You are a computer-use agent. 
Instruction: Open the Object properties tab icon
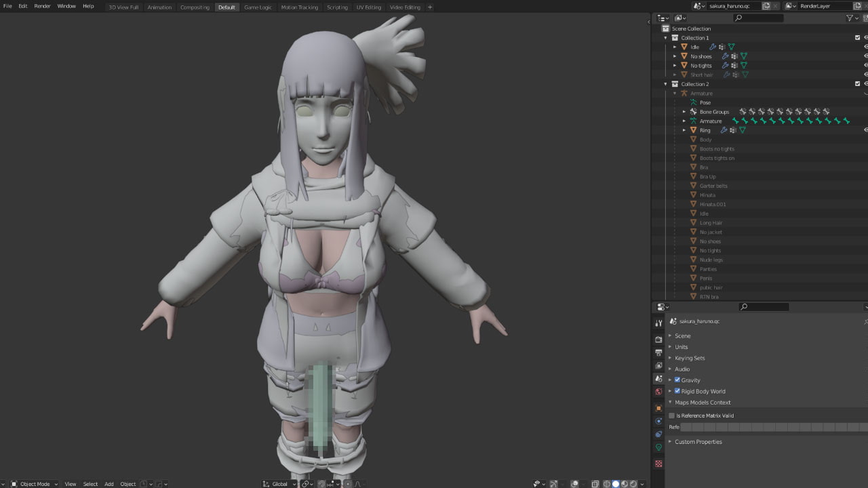[x=658, y=408]
